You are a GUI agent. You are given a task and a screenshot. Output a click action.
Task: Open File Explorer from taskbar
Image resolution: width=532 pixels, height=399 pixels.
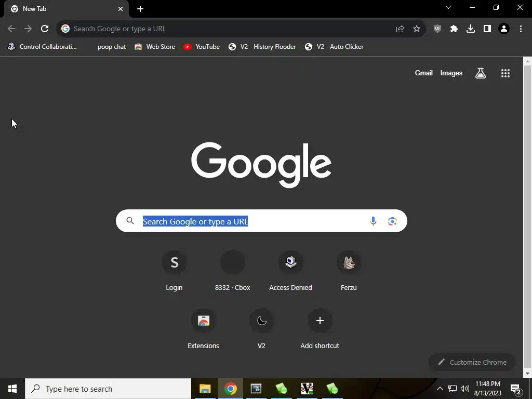(205, 389)
